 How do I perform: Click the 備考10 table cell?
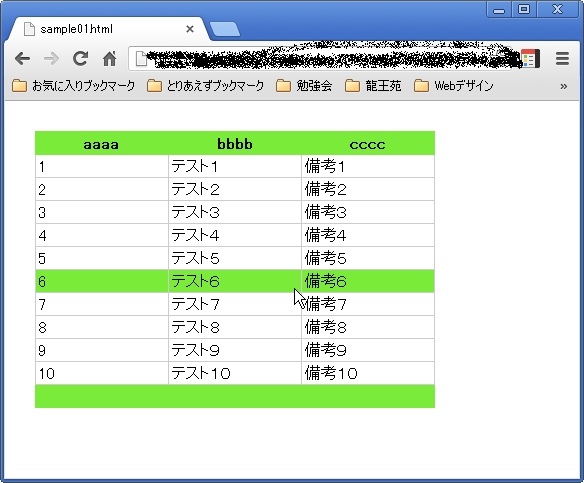point(368,373)
